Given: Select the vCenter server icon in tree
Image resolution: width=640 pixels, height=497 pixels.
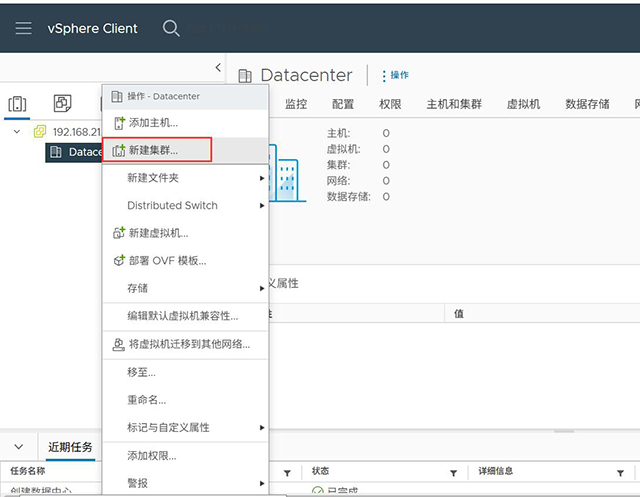Looking at the screenshot, I should tap(40, 131).
